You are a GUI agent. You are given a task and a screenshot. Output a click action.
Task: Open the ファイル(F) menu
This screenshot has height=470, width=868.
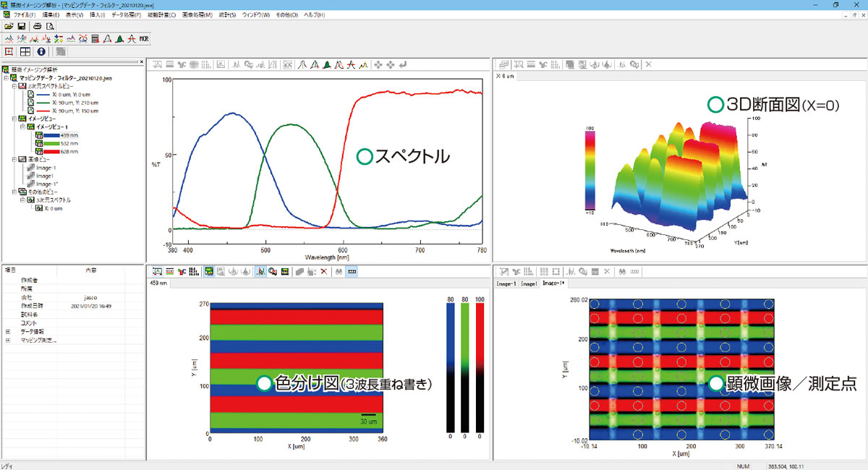(x=26, y=14)
